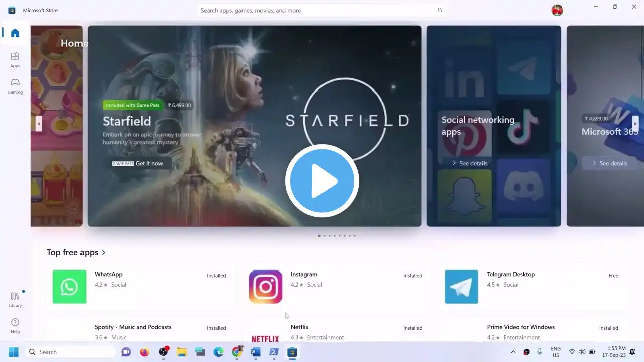The image size is (644, 362).
Task: Click the Instagram app icon
Action: tap(266, 287)
